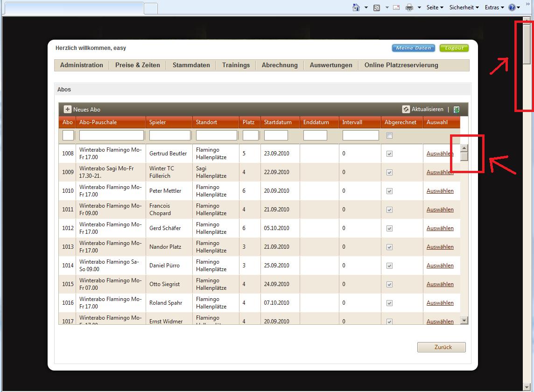Screen dimensions: 534x392
Task: Click Auswählen for Winter TC Füllerich
Action: (440, 172)
